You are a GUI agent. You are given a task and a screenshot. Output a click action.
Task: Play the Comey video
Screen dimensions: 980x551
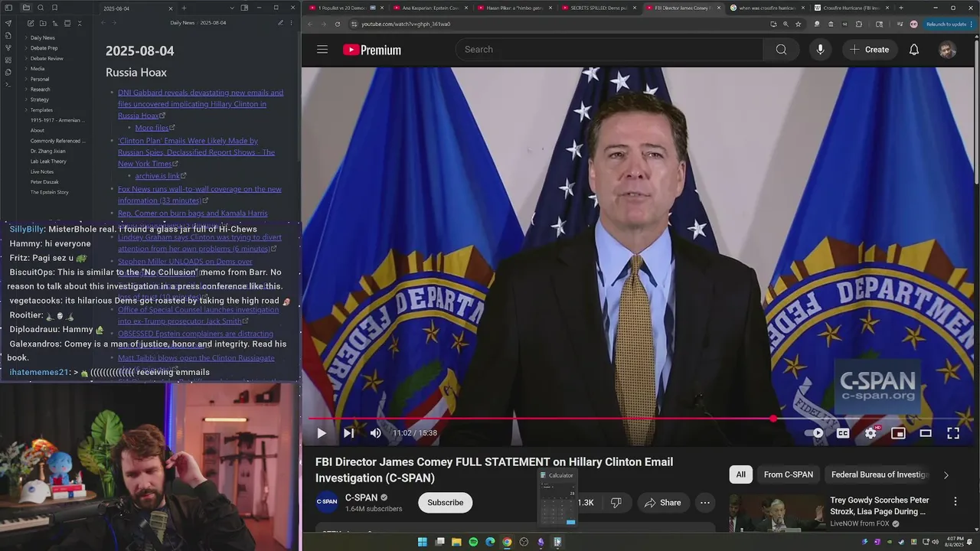pyautogui.click(x=322, y=433)
